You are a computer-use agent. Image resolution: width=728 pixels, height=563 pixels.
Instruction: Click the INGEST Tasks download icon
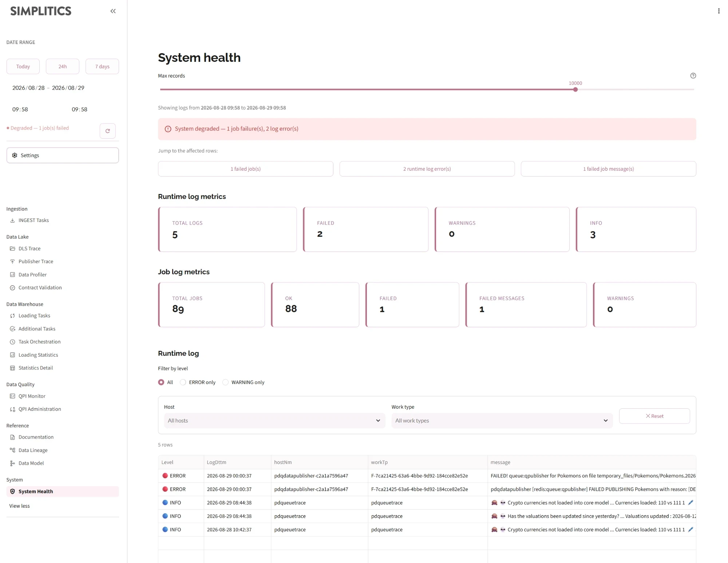click(x=12, y=220)
